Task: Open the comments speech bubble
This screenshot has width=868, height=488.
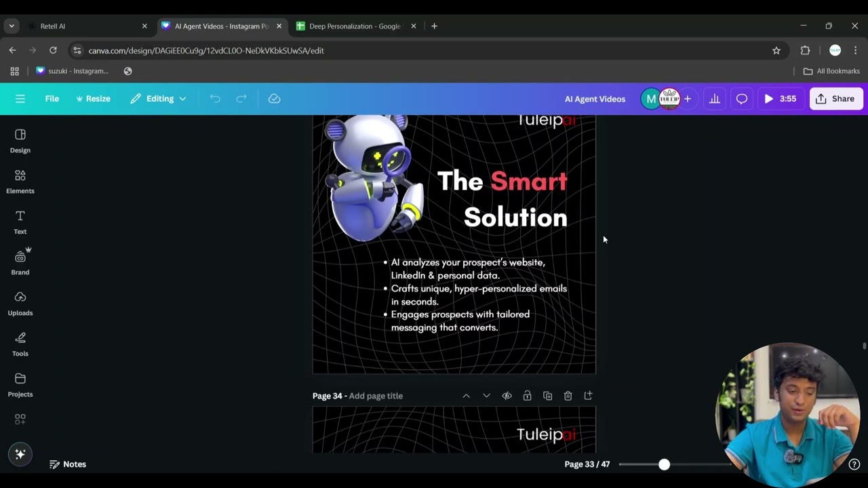Action: [742, 99]
